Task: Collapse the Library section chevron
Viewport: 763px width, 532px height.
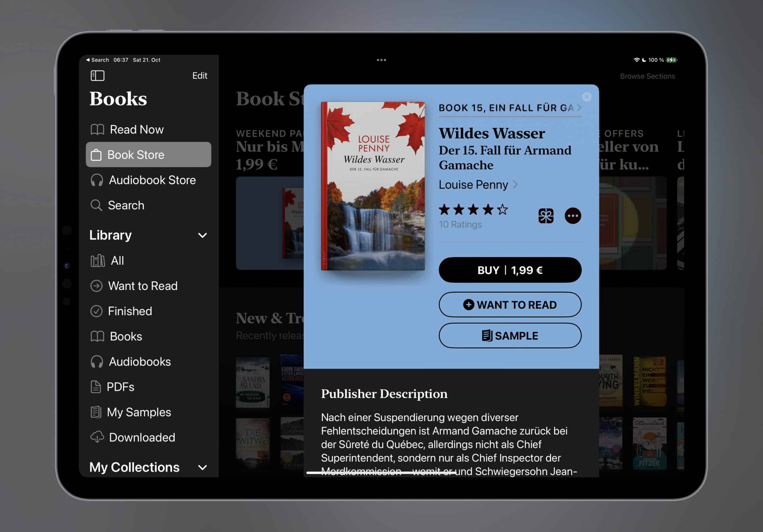Action: (x=202, y=235)
